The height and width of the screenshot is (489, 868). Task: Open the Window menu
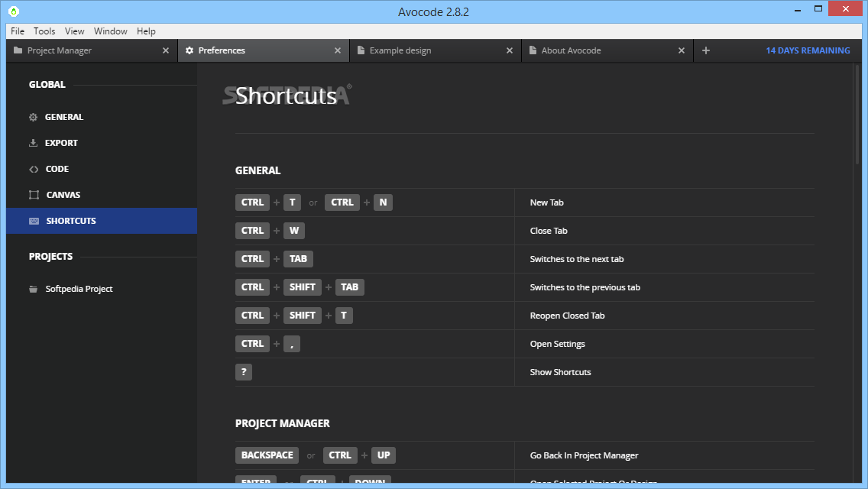pyautogui.click(x=111, y=31)
